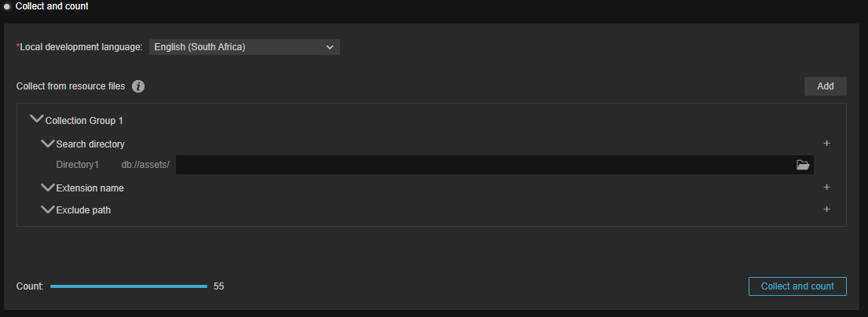The width and height of the screenshot is (868, 317).
Task: Toggle the Exclude path section chevron
Action: [48, 210]
